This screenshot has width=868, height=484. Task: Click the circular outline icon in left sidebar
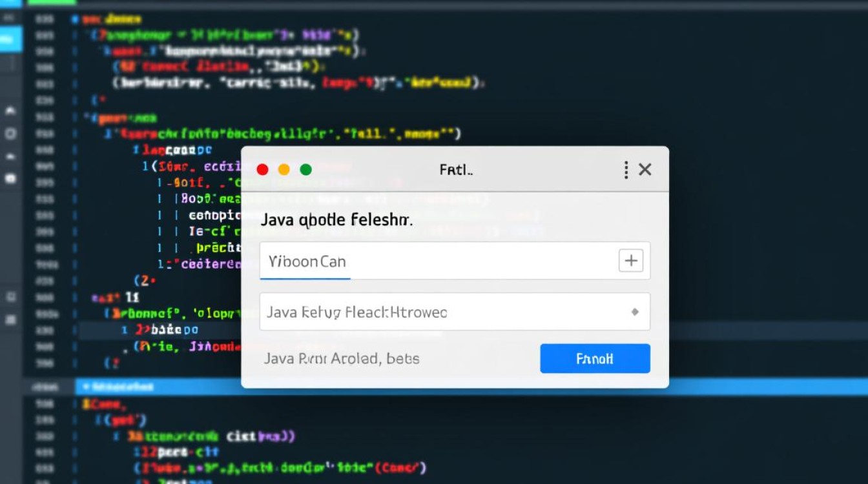10,134
